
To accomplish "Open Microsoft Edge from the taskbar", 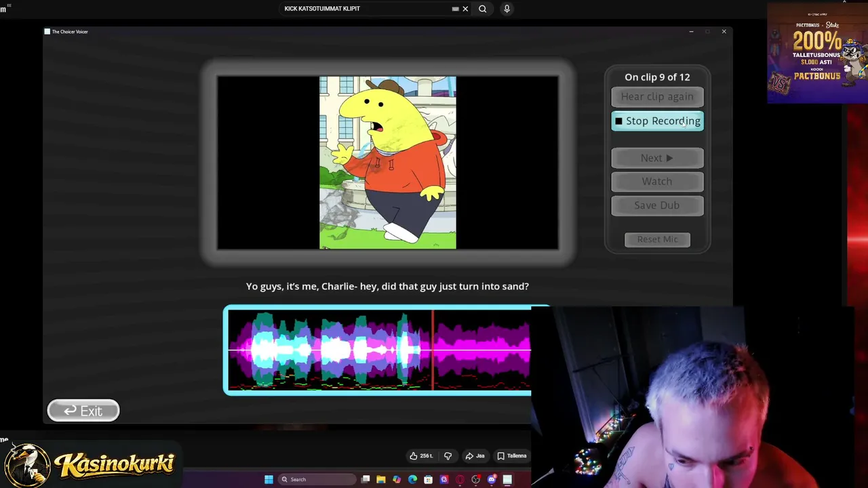I will [x=412, y=480].
